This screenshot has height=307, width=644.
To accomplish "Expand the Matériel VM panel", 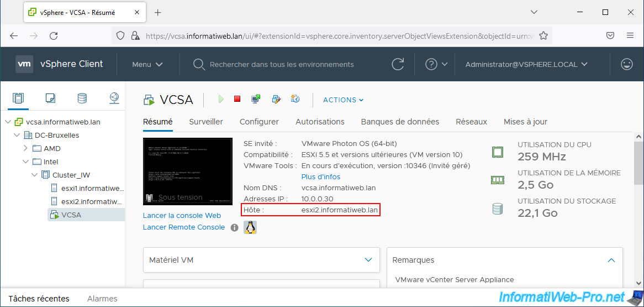I will coord(368,260).
